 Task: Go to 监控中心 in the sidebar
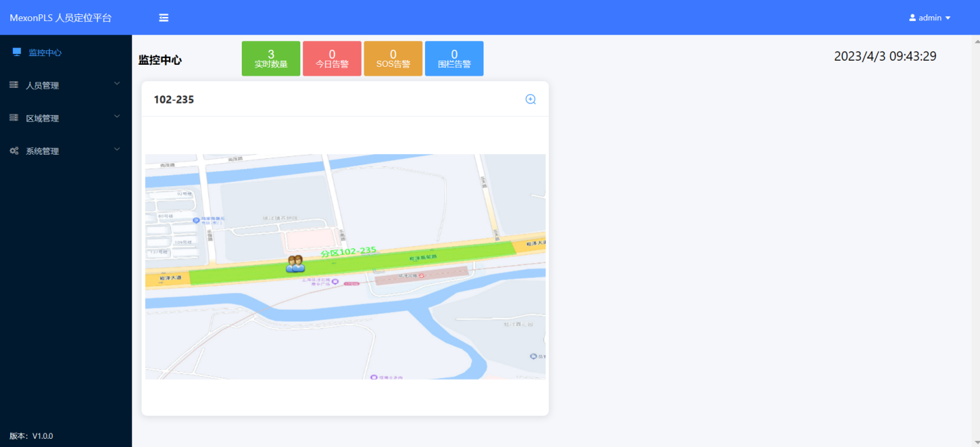(x=66, y=52)
